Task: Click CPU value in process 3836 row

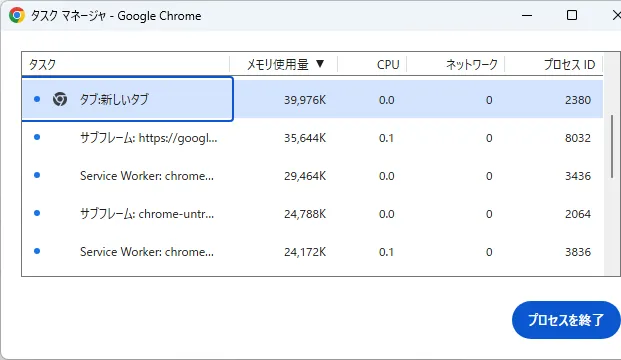Action: [x=386, y=252]
